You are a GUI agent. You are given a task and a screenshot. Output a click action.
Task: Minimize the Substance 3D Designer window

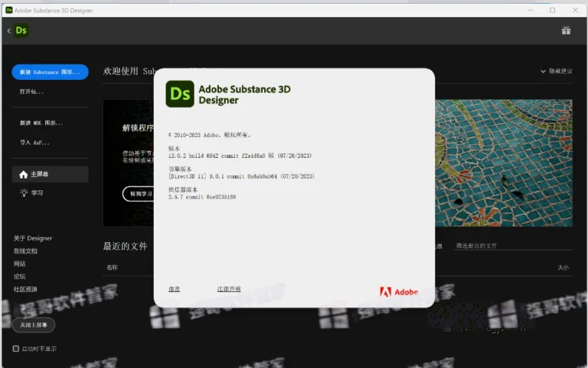(x=530, y=10)
